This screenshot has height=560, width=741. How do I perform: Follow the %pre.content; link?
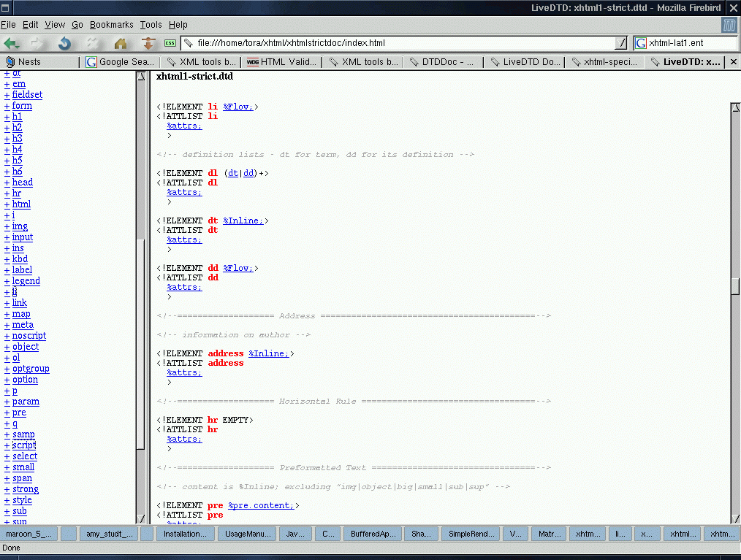[262, 505]
